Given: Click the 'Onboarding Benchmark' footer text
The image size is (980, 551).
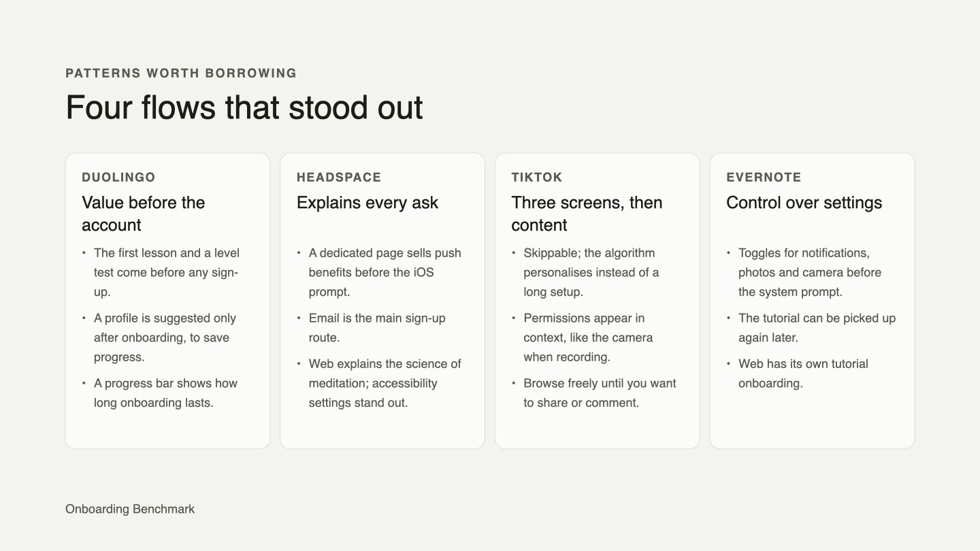Looking at the screenshot, I should coord(130,509).
